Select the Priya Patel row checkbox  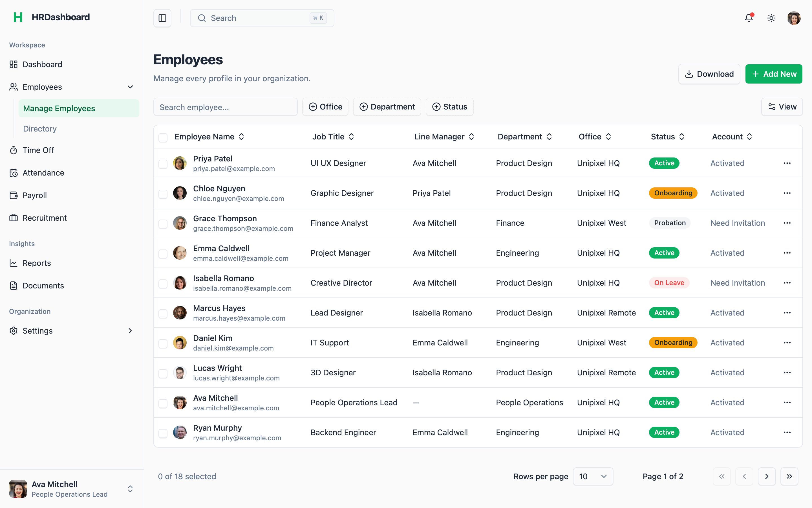click(163, 164)
